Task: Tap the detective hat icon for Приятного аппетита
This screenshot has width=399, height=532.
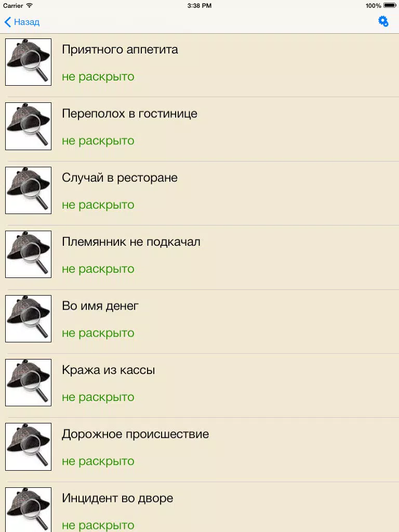Action: point(29,62)
